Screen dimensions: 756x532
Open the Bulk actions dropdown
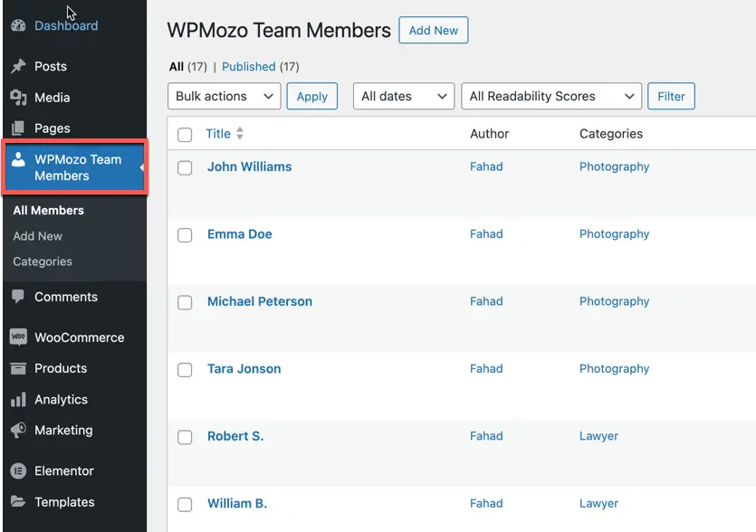click(225, 96)
